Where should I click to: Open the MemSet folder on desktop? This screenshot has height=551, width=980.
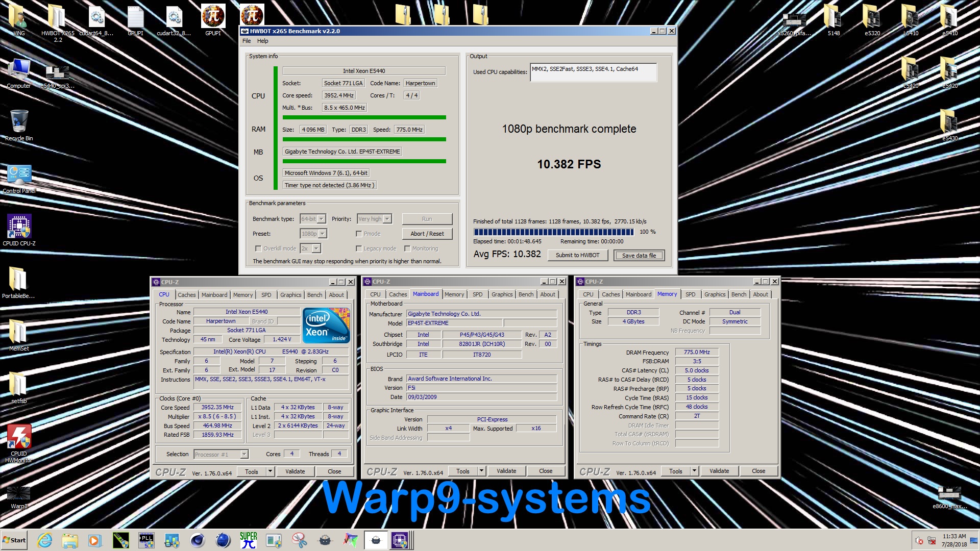19,335
